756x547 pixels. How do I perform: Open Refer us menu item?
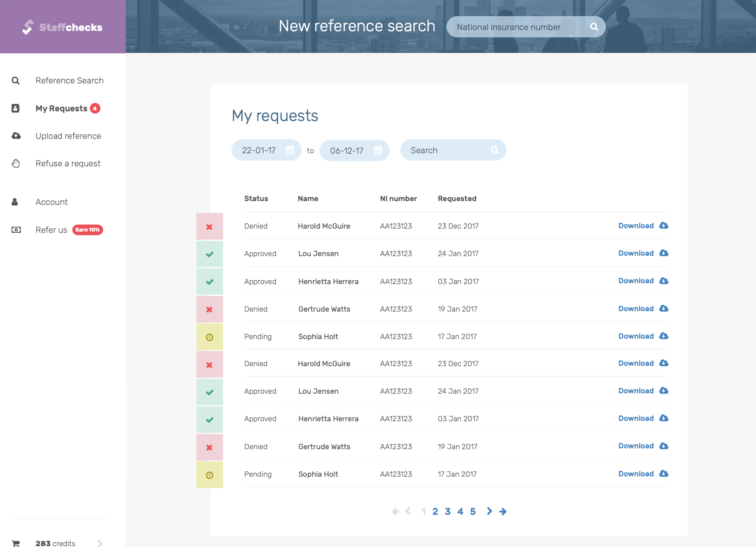coord(51,230)
